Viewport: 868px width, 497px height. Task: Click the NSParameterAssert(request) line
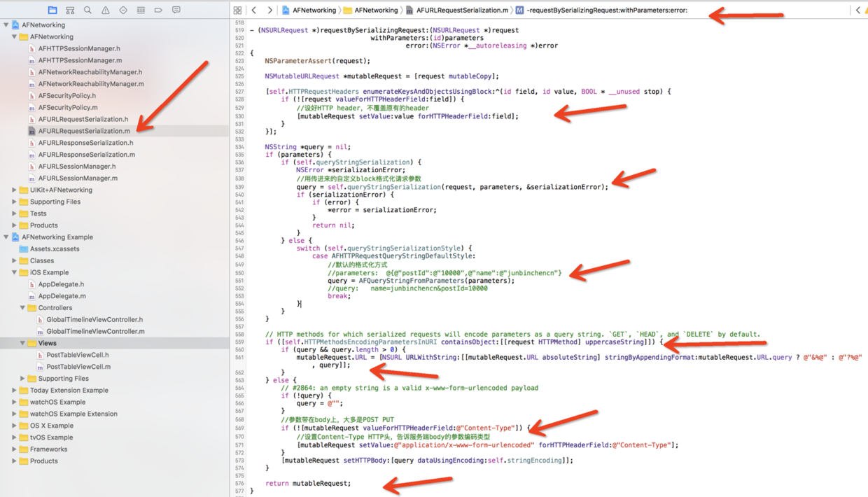(317, 61)
